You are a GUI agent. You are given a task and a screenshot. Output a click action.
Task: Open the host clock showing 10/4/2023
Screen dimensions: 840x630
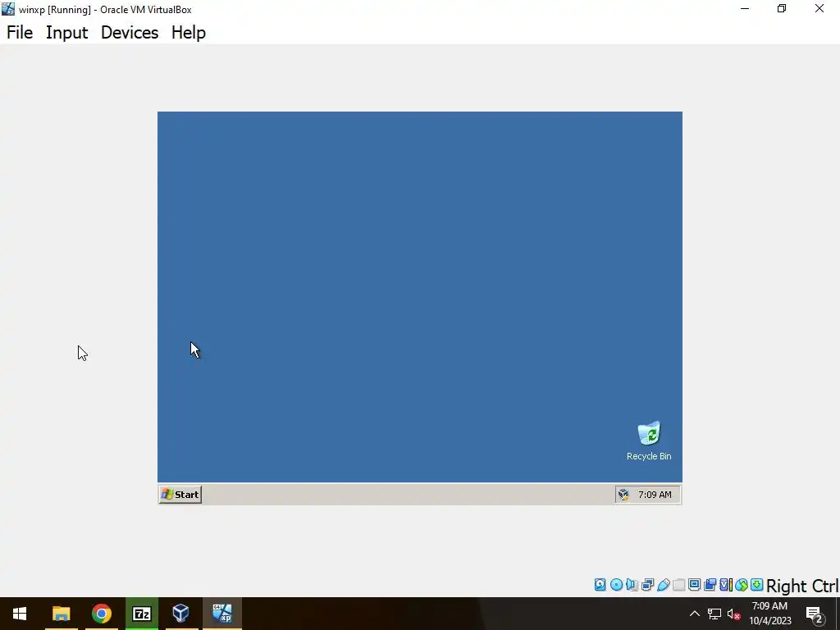tap(769, 614)
